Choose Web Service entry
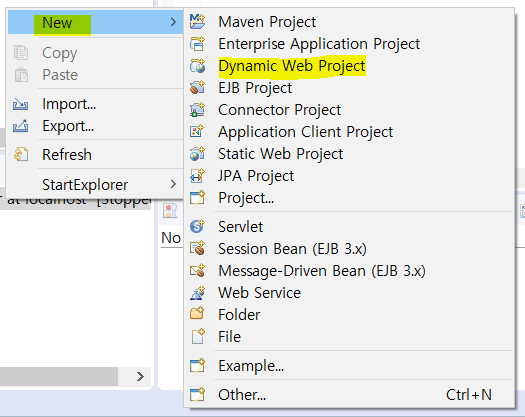 [x=349, y=293]
